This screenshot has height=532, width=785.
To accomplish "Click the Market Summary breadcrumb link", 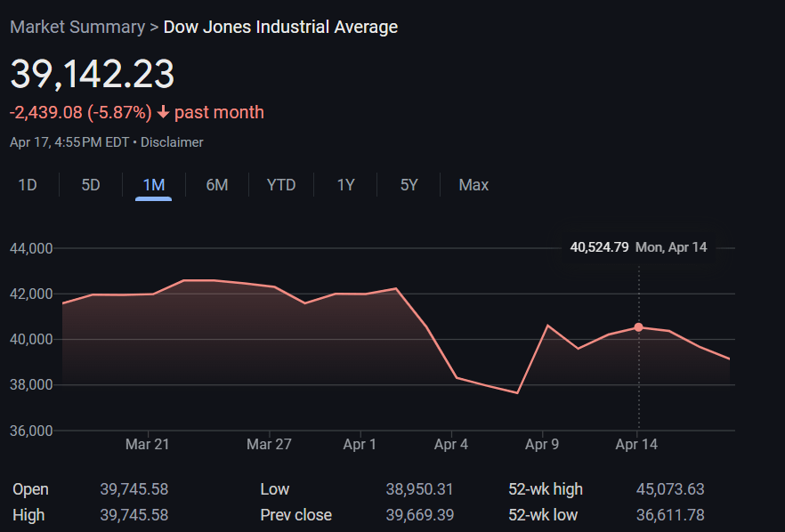I will tap(77, 27).
